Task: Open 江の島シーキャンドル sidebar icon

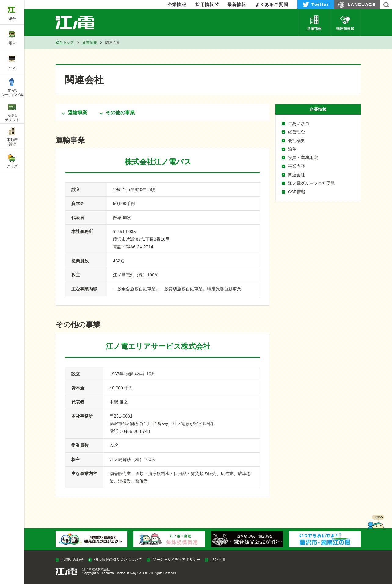Action: coord(12,87)
